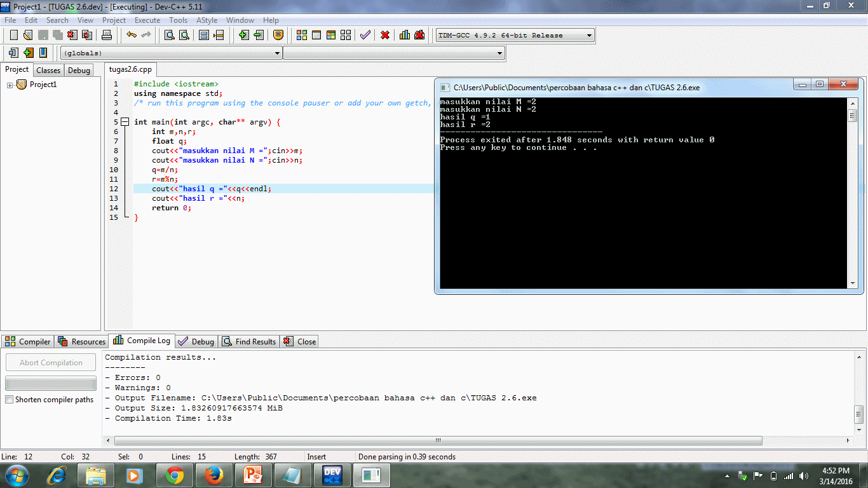868x488 pixels.
Task: Switch to the Classes tab
Action: [x=48, y=71]
